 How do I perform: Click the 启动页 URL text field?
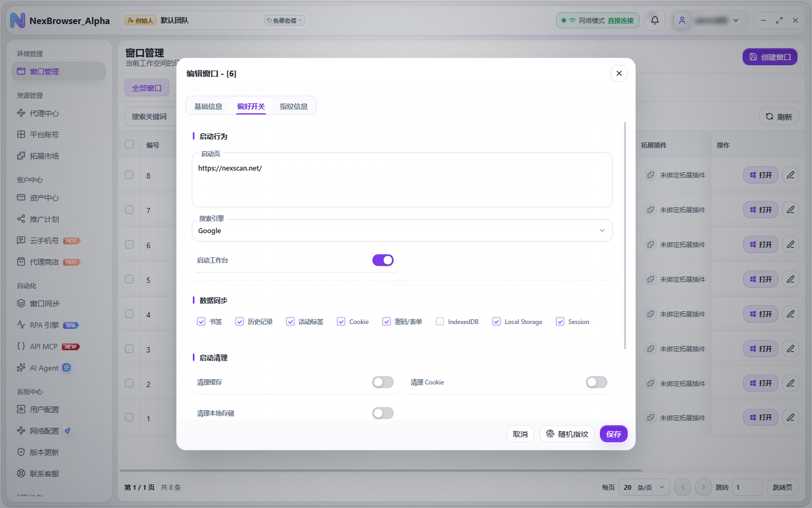402,180
